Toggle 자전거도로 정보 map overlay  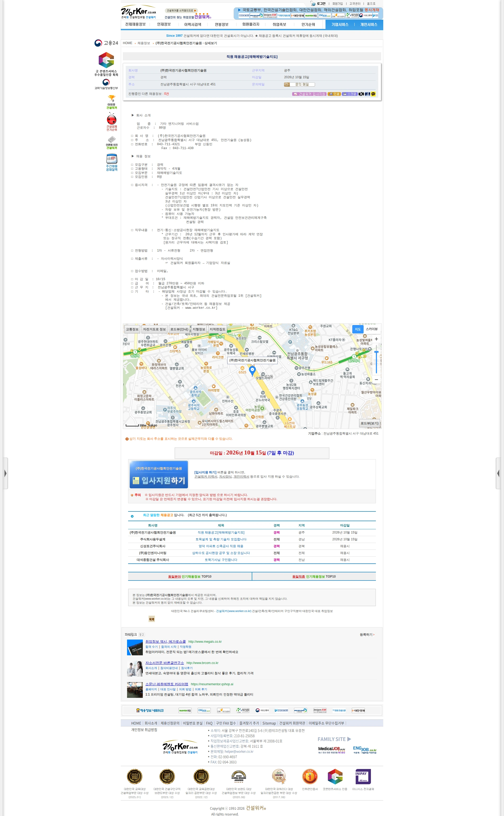(154, 329)
